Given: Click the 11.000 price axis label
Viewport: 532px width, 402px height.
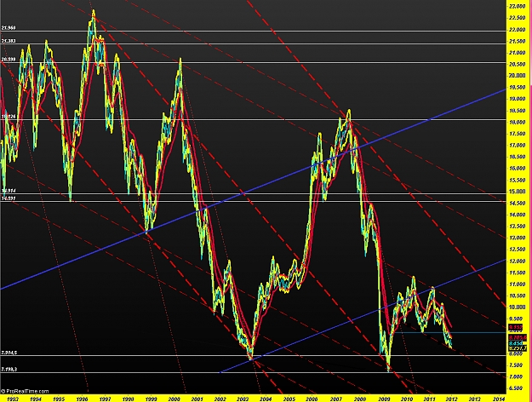Looking at the screenshot, I should tap(518, 284).
